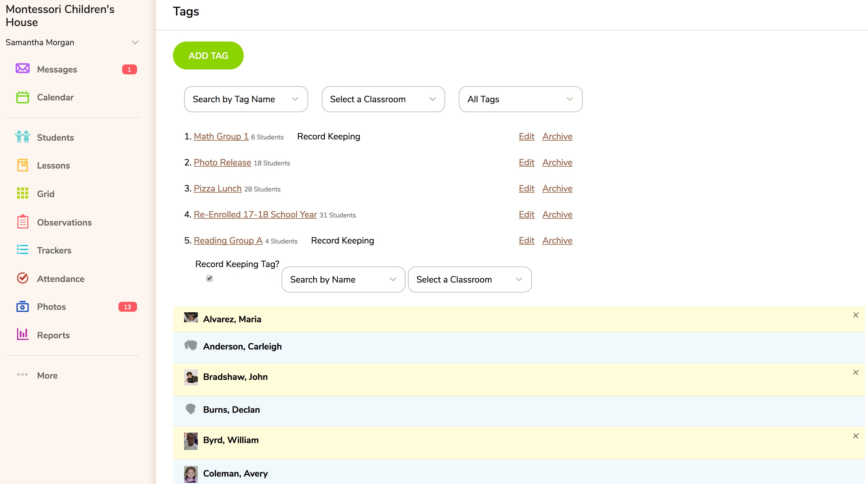Screen dimensions: 868x484
Task: Edit the Reading Group A tag
Action: point(526,240)
